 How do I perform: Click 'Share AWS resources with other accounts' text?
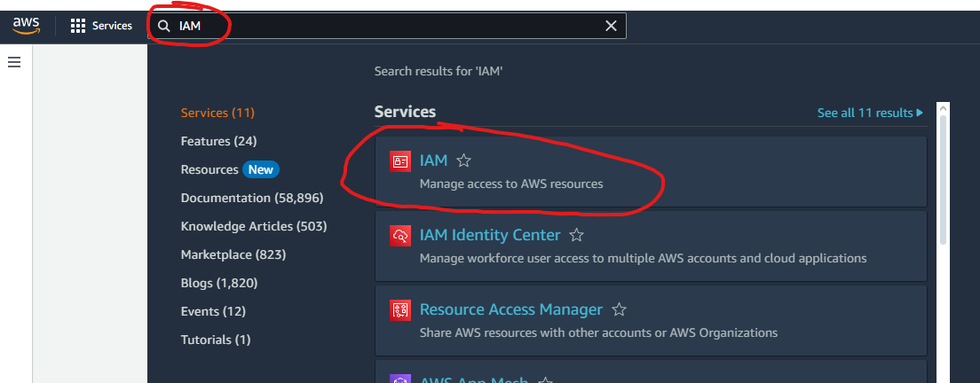click(x=599, y=332)
